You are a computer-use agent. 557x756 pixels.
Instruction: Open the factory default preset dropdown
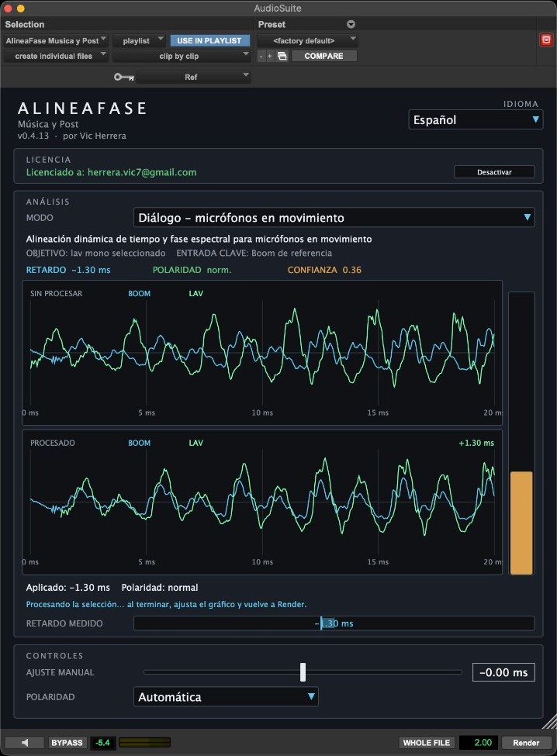pyautogui.click(x=306, y=41)
